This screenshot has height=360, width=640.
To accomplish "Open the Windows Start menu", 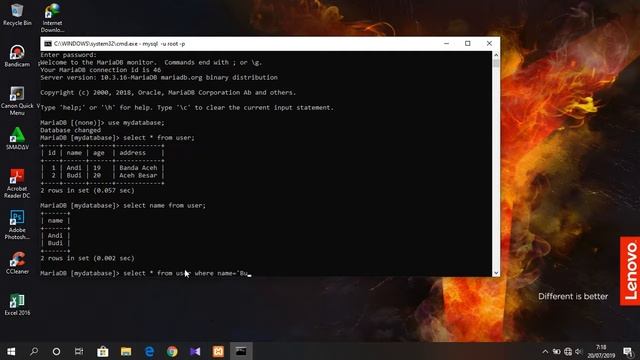I will (11, 351).
